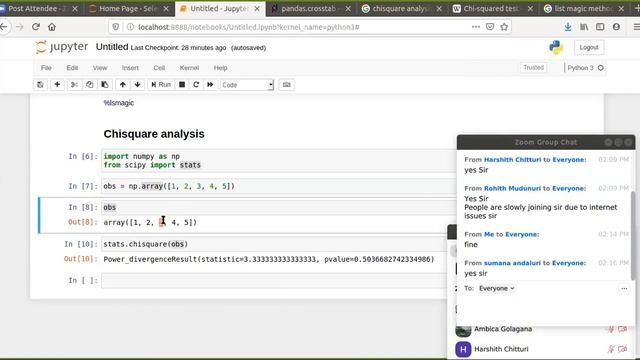Screen dimensions: 640x360
Task: Close the Untitled Jupyter browser tab
Action: [257, 9]
